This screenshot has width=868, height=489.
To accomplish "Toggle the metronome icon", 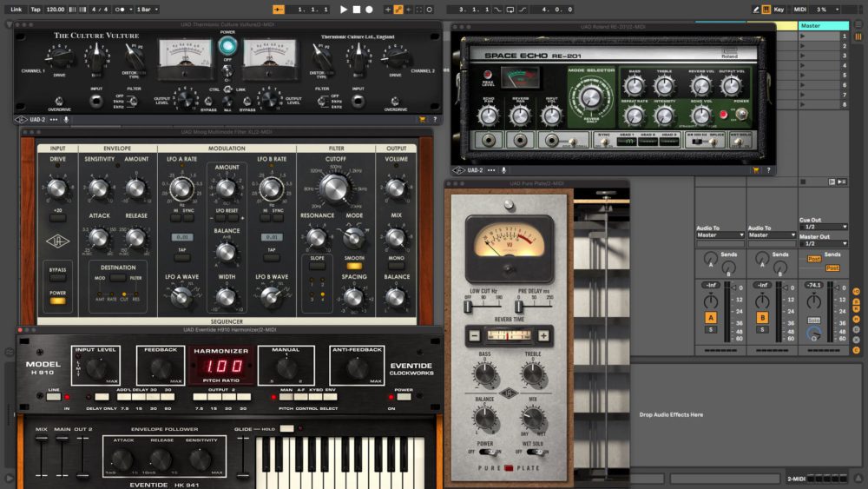I will tap(121, 9).
